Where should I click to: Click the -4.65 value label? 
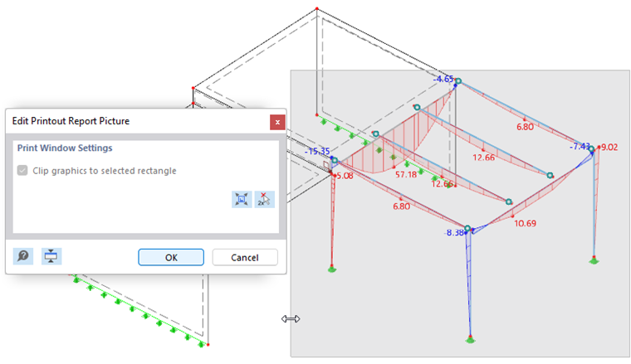click(443, 79)
